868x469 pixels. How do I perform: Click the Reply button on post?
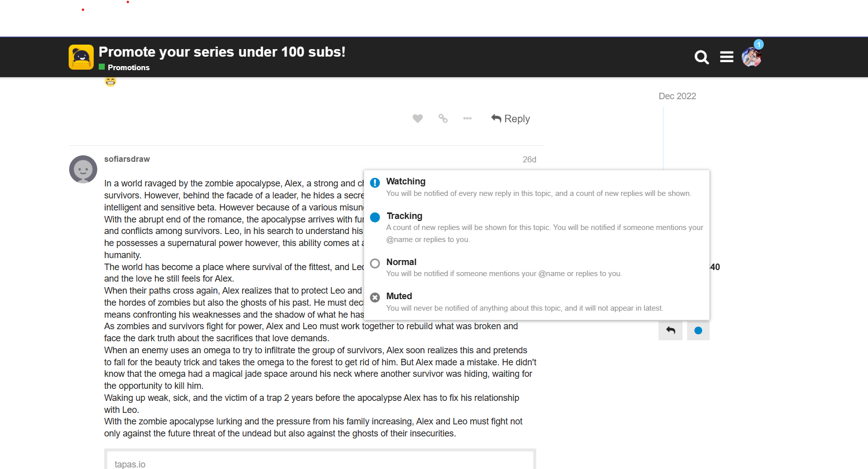point(511,119)
